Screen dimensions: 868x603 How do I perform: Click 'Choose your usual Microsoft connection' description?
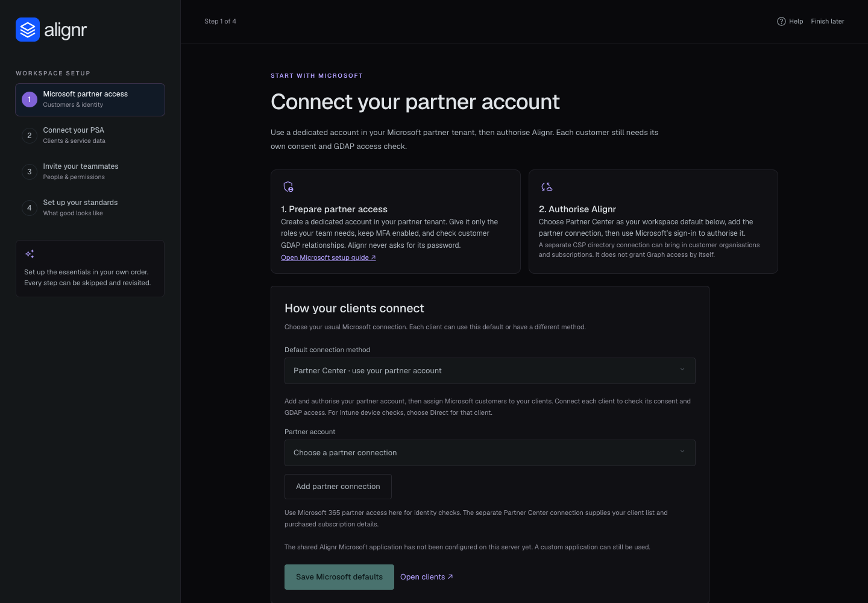click(x=435, y=327)
